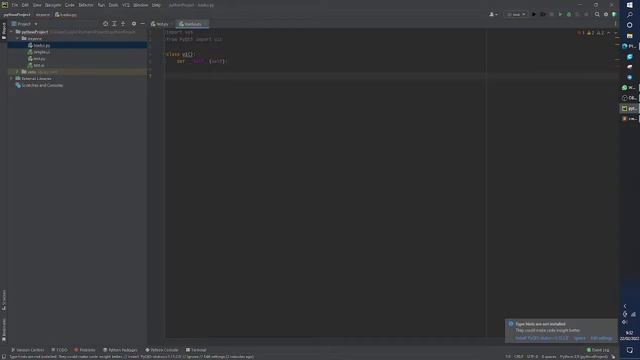The height and width of the screenshot is (360, 640).
Task: Open Project panel gear options
Action: click(x=134, y=24)
